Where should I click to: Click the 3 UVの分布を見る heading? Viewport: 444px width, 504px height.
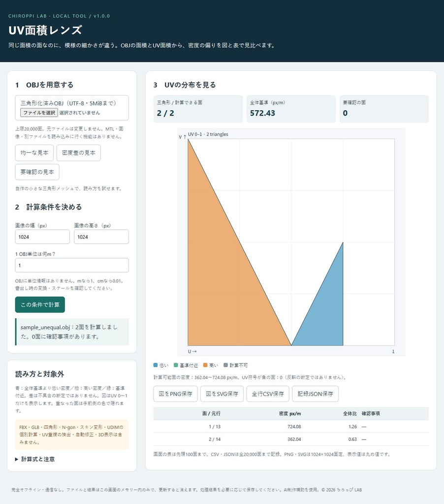[x=185, y=85]
